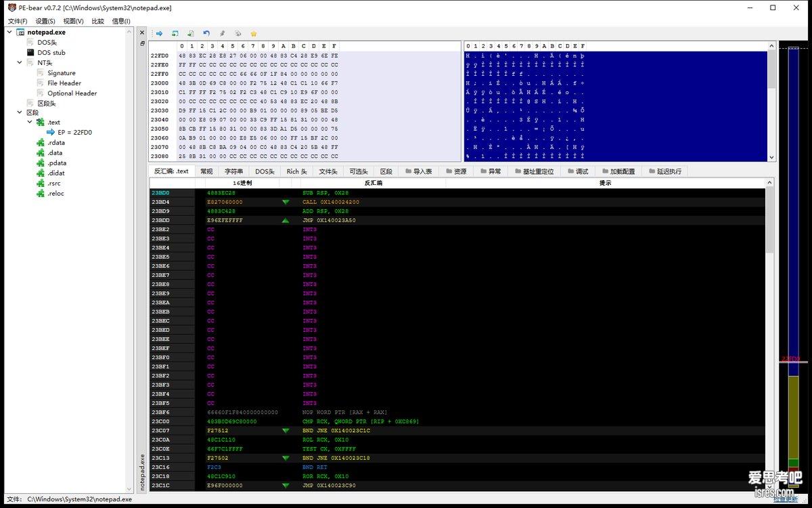Switch to the Rich 头 tab
Viewport: 812px width, 508px height.
pyautogui.click(x=296, y=171)
